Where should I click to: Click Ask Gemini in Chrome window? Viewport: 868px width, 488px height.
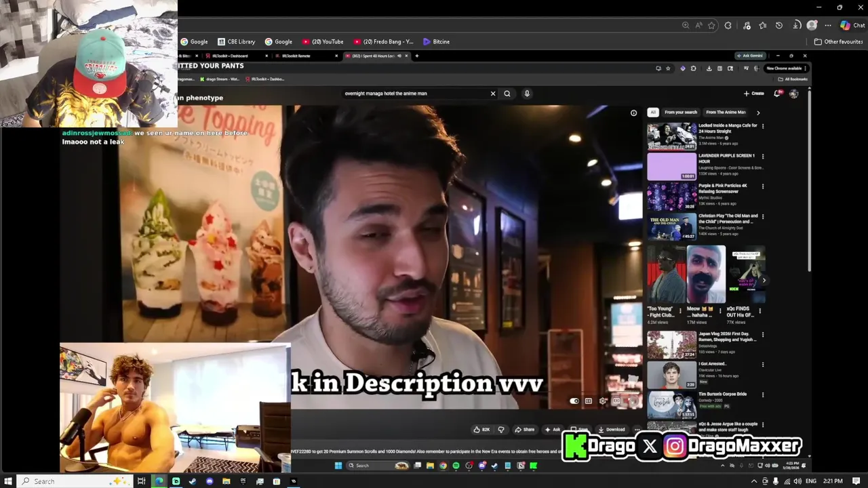point(752,56)
